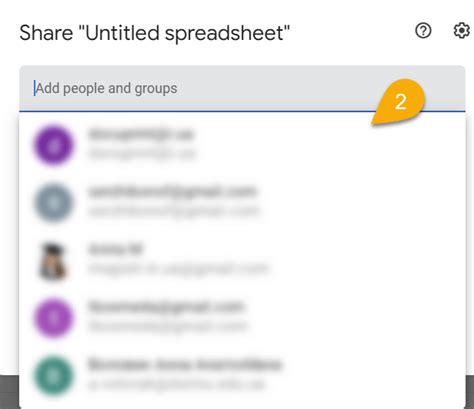The height and width of the screenshot is (409, 474).
Task: Click email line under first suggested contact
Action: click(142, 154)
